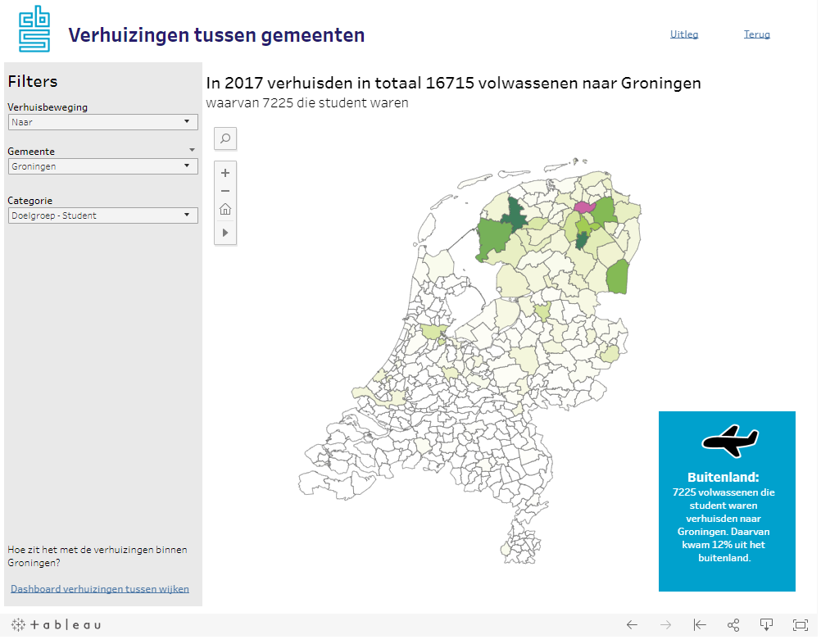Screen dimensions: 821x644
Task: Open the Uitleg link
Action: pos(684,34)
